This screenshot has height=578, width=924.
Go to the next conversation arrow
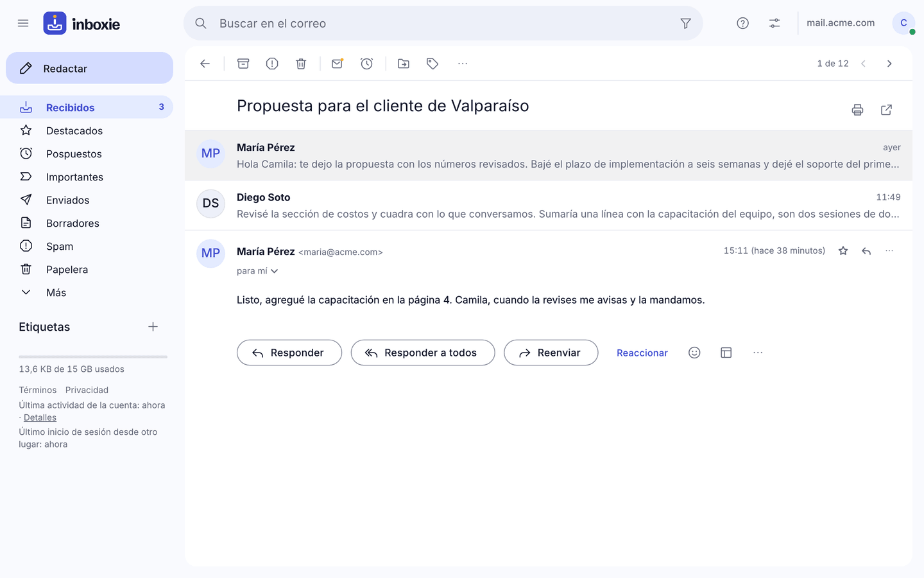click(x=889, y=64)
